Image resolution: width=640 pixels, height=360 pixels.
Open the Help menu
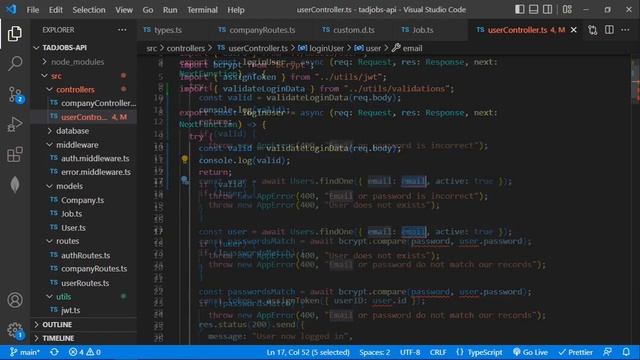click(236, 10)
